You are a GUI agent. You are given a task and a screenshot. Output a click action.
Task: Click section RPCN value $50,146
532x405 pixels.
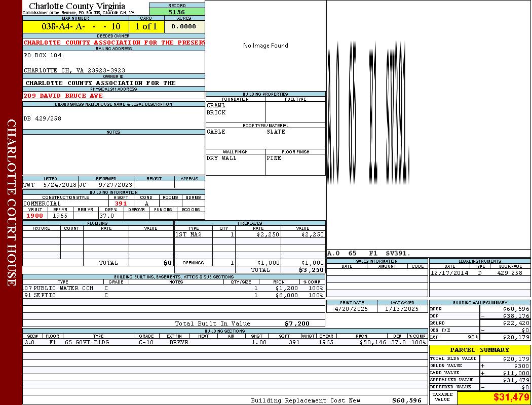point(372,342)
